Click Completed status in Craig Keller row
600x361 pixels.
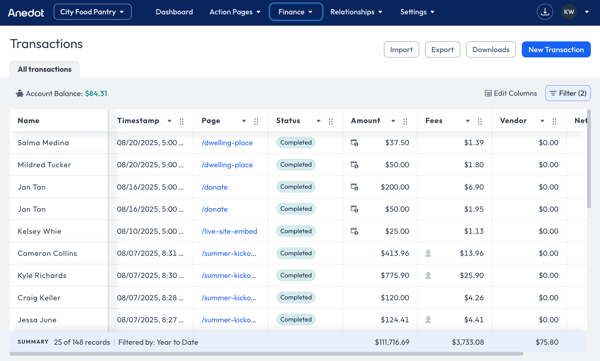coord(296,297)
